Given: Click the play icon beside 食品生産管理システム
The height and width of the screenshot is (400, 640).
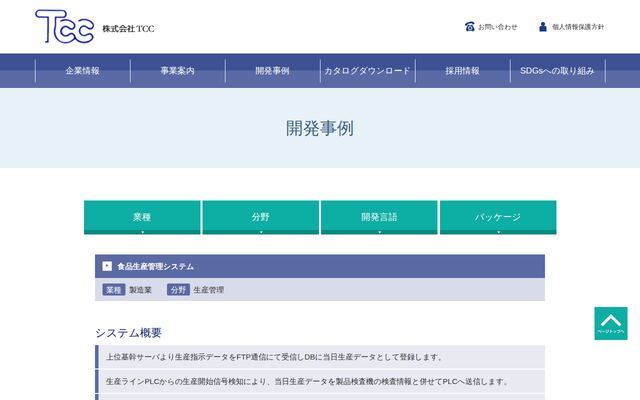Looking at the screenshot, I should [x=107, y=266].
